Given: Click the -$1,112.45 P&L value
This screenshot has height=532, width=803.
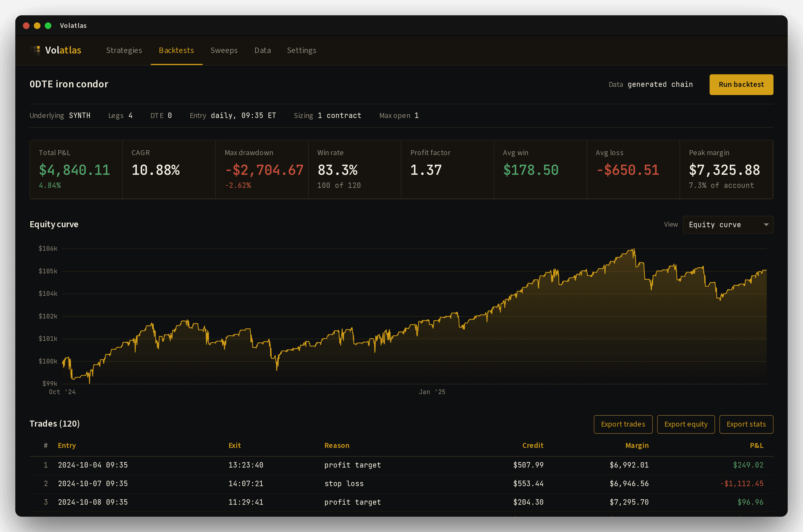Looking at the screenshot, I should (742, 484).
